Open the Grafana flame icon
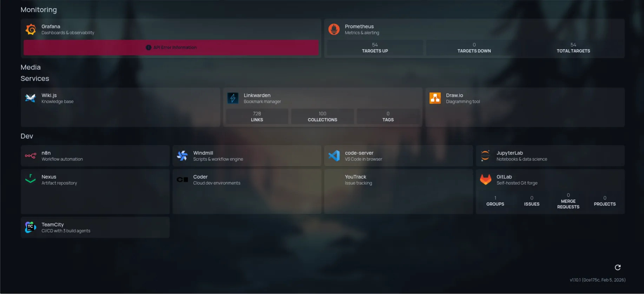 click(31, 30)
